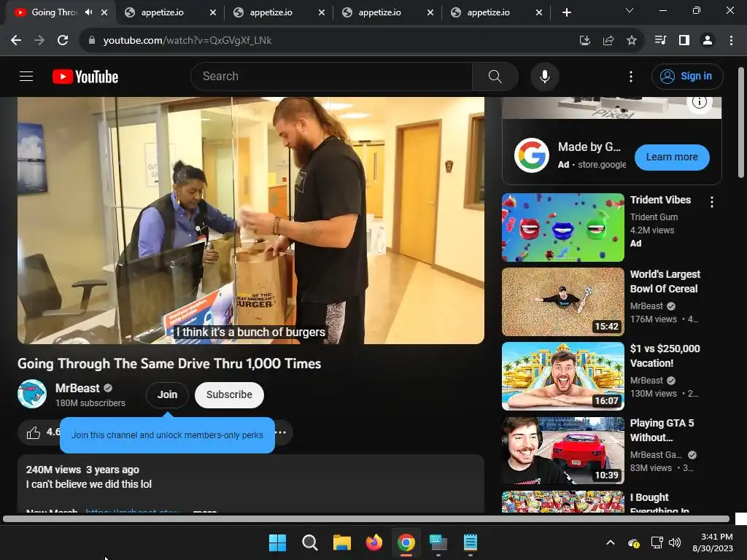Open the Playing GTA 5 Without video title

pos(662,430)
